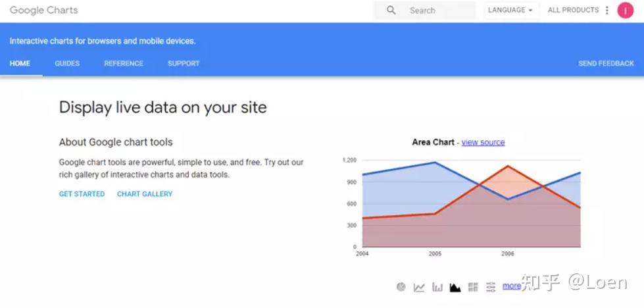This screenshot has height=308, width=644.
Task: Select the area chart icon
Action: click(455, 287)
